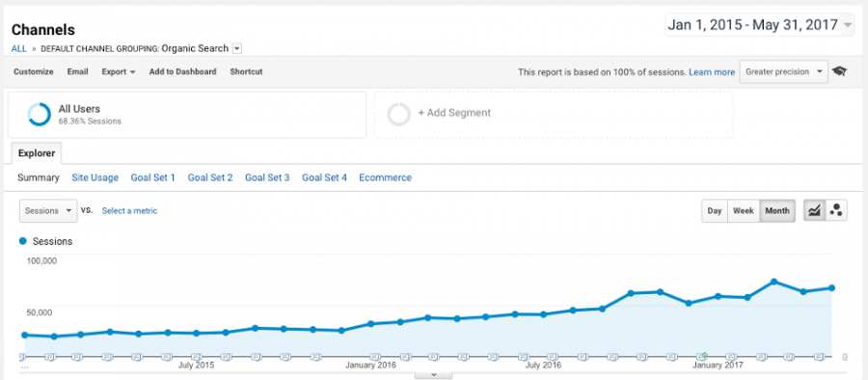Click Customize in the report toolbar
Image resolution: width=868 pixels, height=380 pixels.
[x=33, y=72]
